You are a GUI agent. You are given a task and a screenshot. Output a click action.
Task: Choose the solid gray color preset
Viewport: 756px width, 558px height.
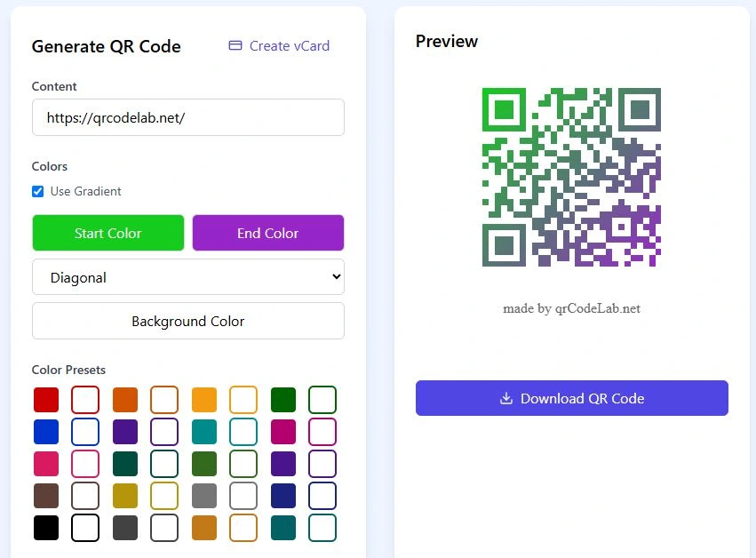click(204, 496)
